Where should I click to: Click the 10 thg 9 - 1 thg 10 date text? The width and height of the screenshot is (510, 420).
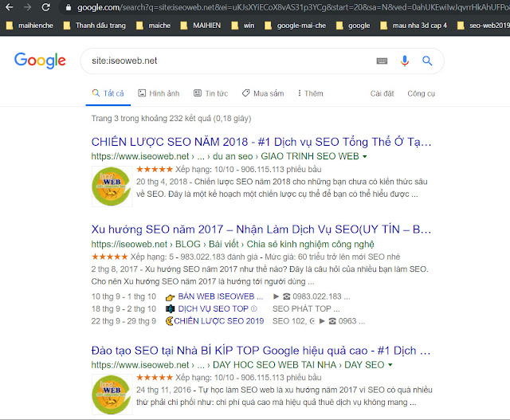(x=124, y=296)
